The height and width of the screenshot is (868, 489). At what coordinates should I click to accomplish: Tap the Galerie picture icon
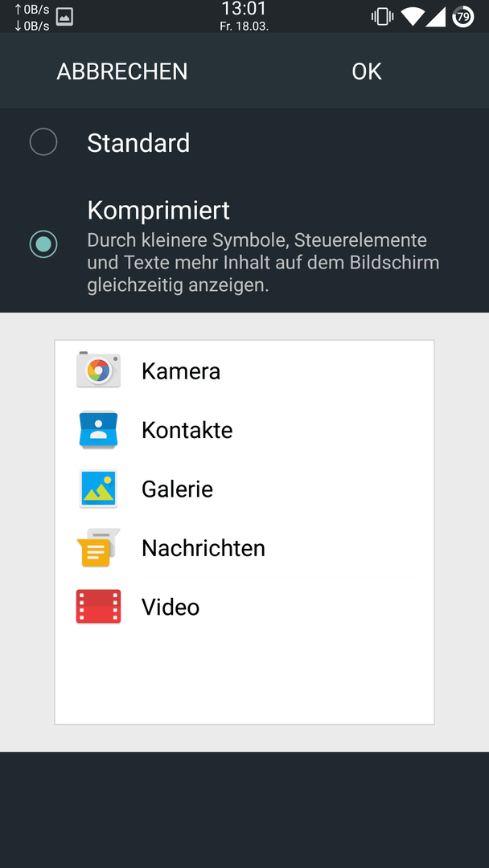coord(99,489)
